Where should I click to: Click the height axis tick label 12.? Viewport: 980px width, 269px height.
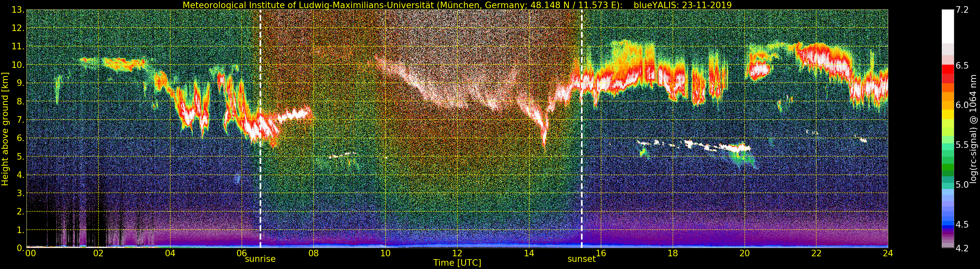coord(18,28)
